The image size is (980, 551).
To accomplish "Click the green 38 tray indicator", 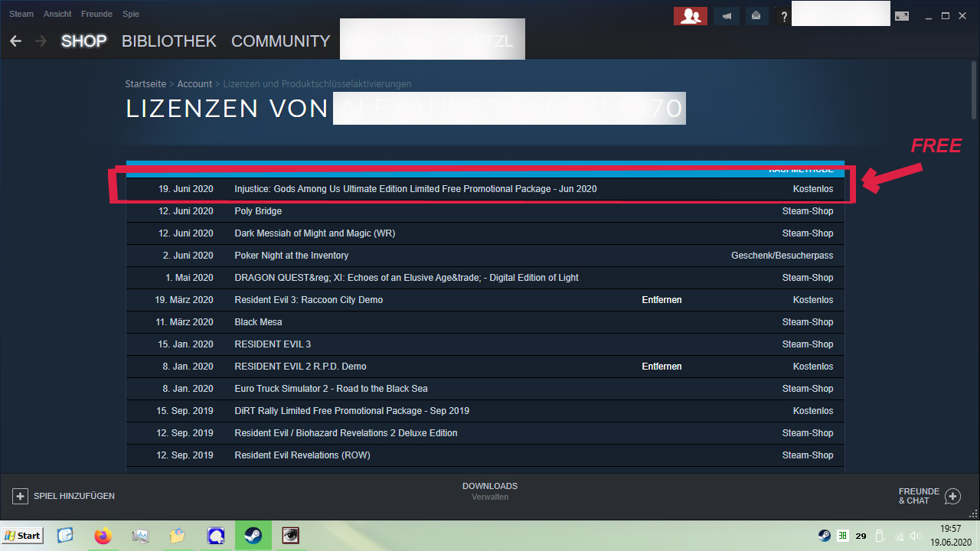I will (843, 536).
